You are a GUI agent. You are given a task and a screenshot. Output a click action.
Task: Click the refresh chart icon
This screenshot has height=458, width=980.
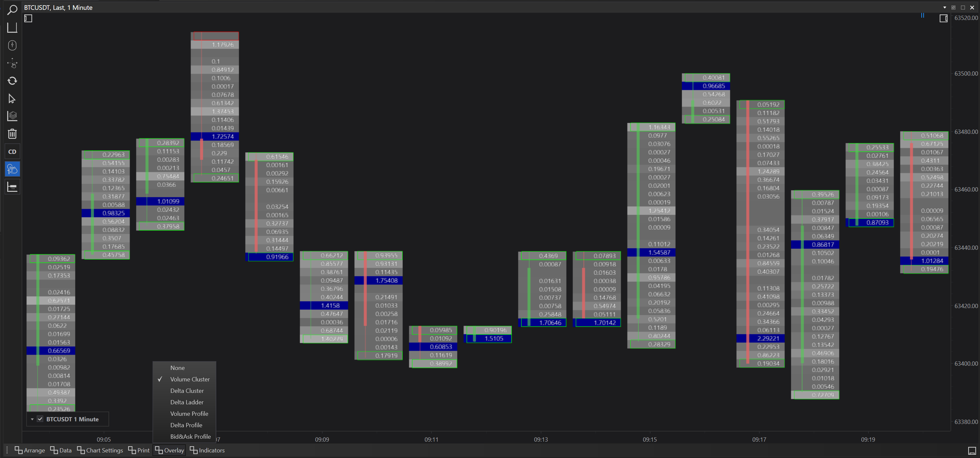click(x=12, y=81)
